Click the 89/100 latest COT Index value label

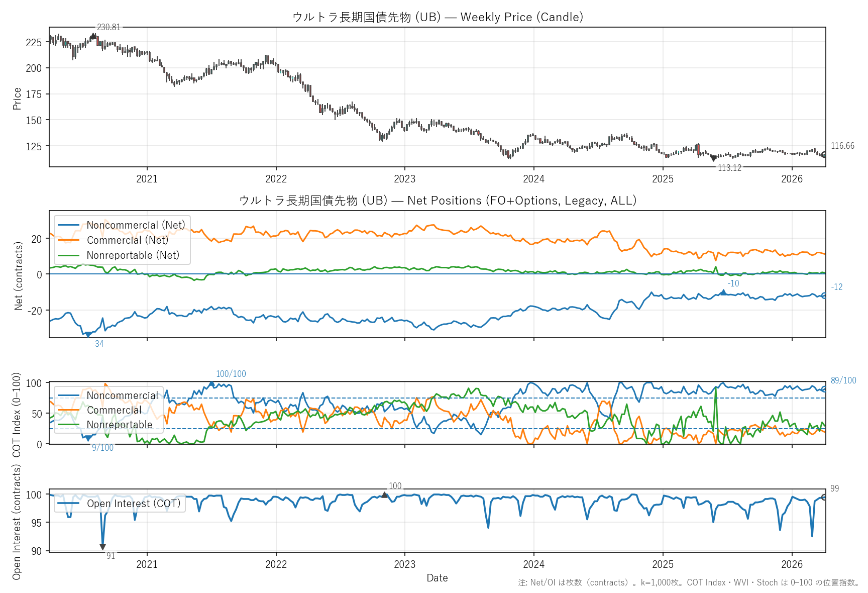coord(843,380)
